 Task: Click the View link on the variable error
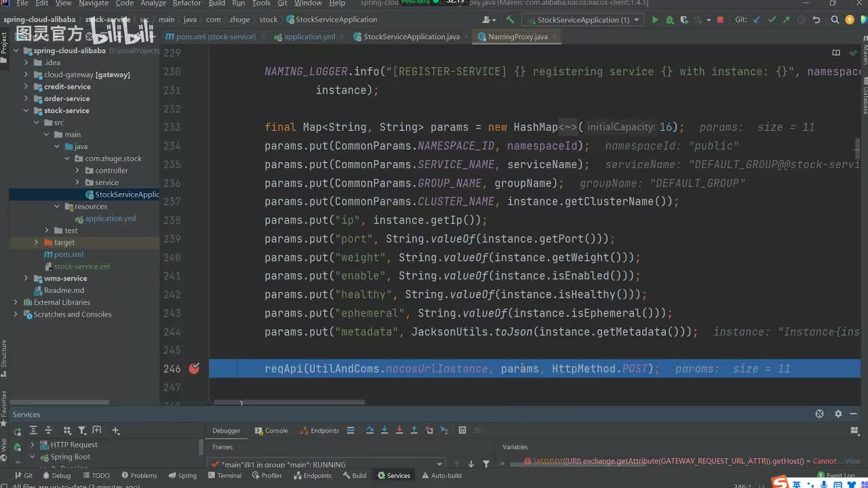click(853, 461)
